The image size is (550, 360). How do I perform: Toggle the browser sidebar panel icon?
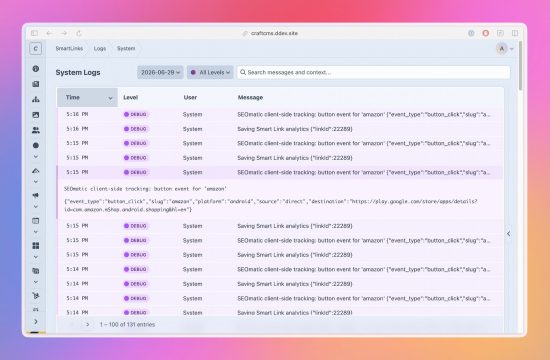34,33
